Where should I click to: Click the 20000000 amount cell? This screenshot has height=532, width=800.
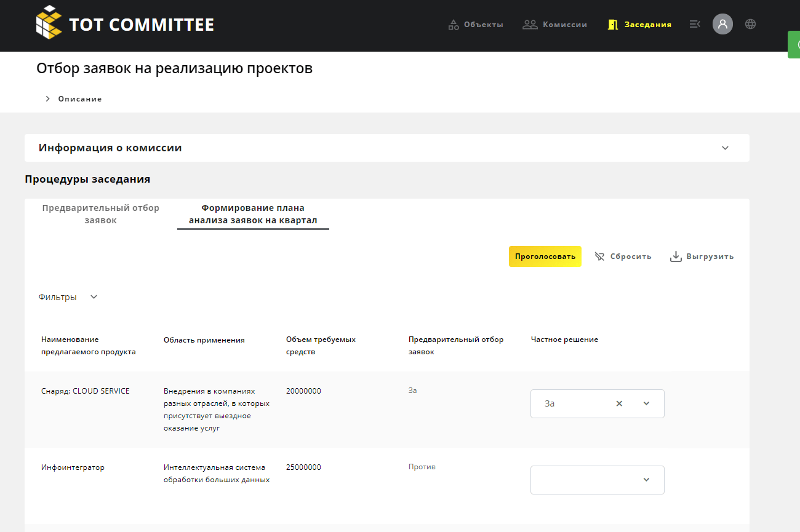click(x=303, y=391)
